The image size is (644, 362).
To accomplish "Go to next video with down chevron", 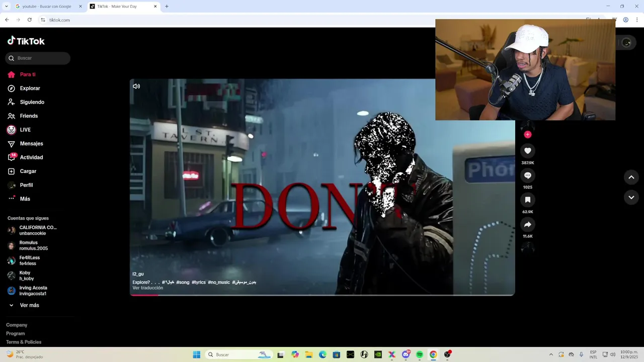I will [x=631, y=198].
